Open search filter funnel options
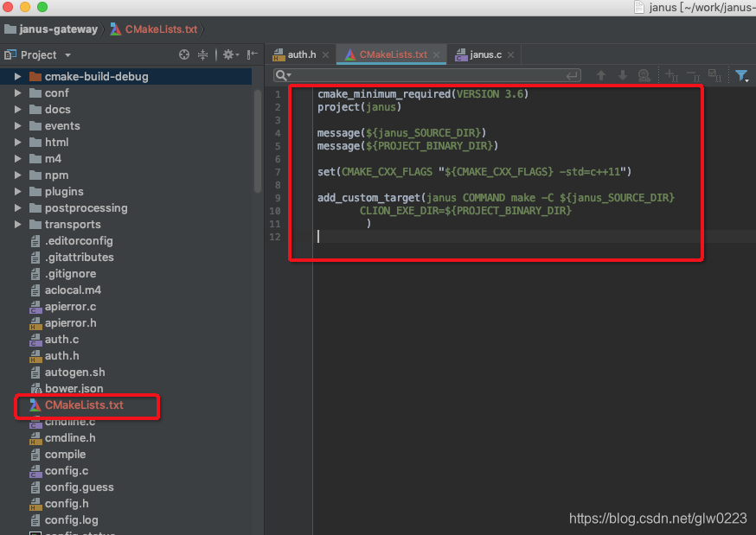The height and width of the screenshot is (535, 756). [x=742, y=75]
